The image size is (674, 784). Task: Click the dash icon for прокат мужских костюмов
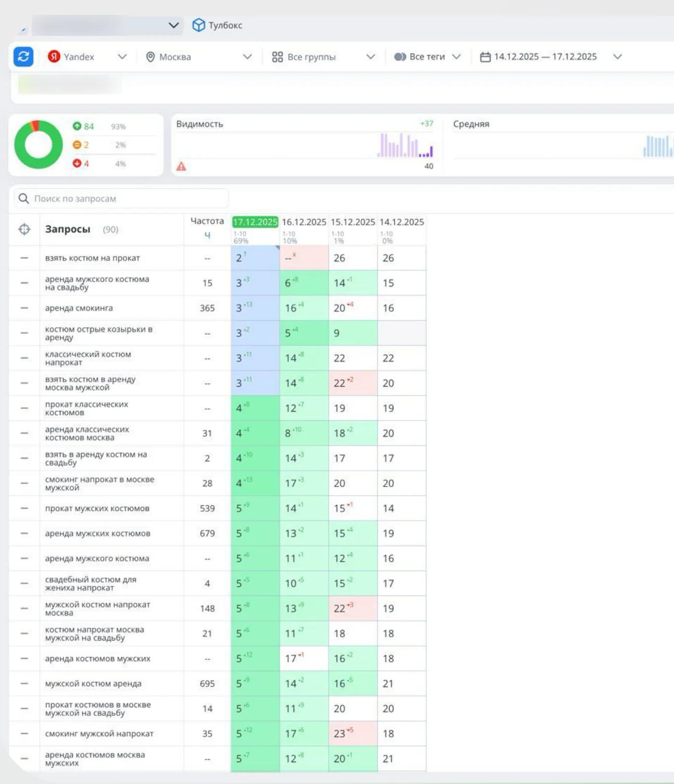[24, 508]
